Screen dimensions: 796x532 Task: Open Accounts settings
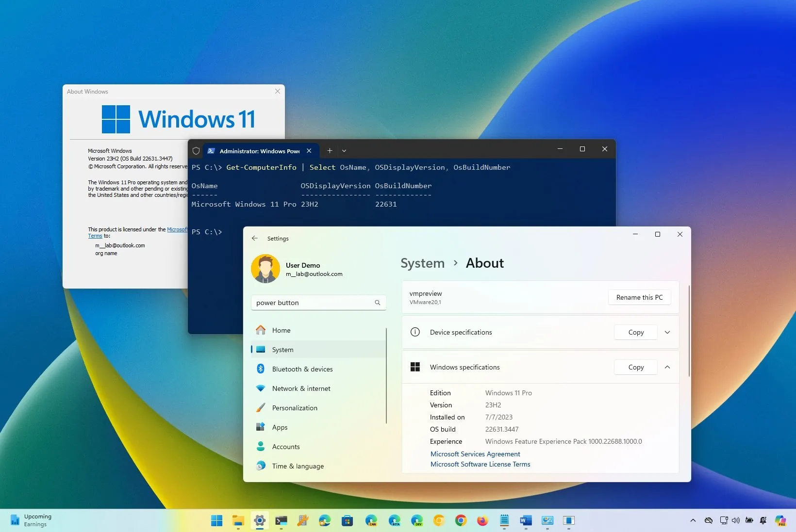[285, 447]
